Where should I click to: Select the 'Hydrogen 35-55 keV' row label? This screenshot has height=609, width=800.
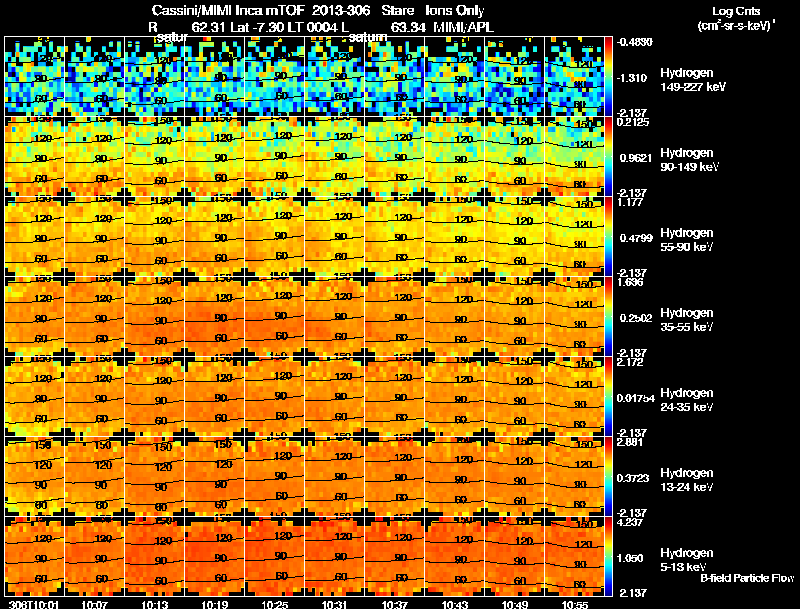pos(687,320)
